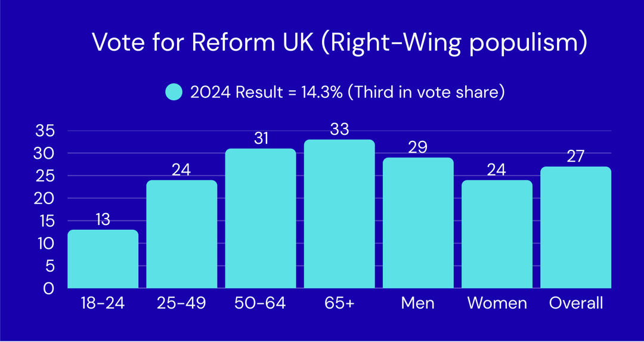
Task: Click the Overall bar
Action: (575, 227)
